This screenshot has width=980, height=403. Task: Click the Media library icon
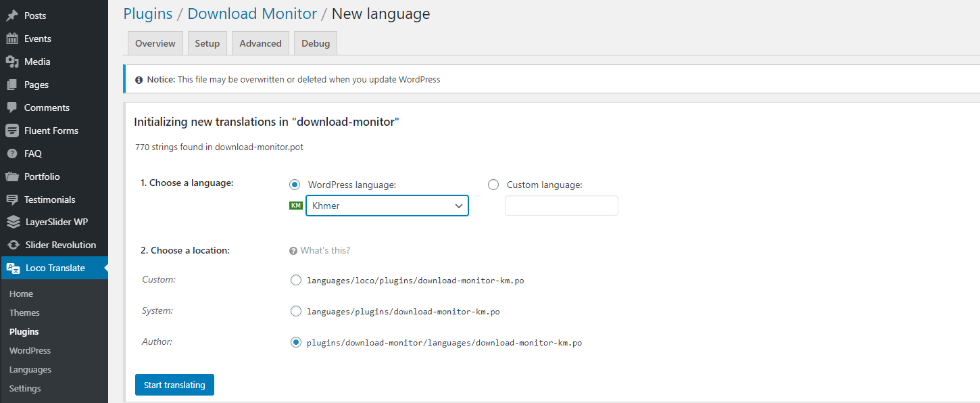[x=12, y=62]
